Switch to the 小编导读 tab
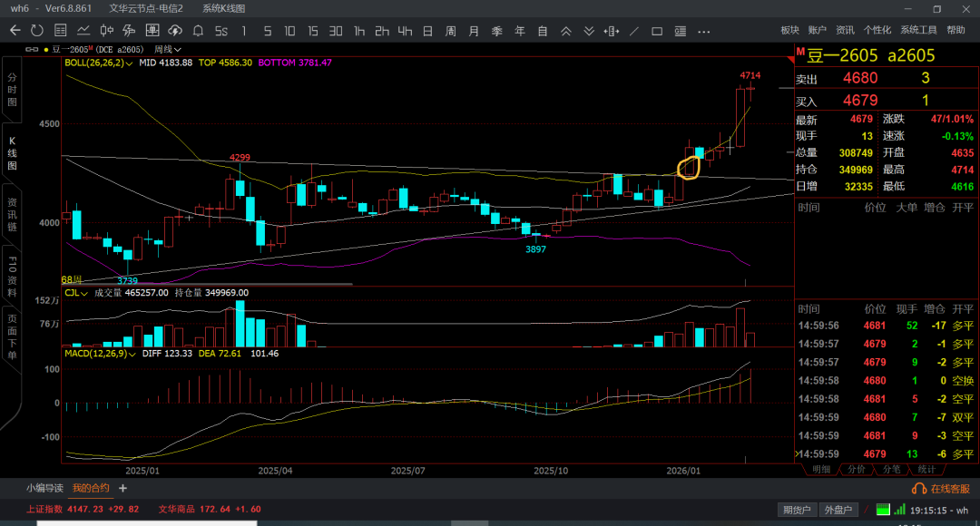The width and height of the screenshot is (980, 526). tap(44, 488)
